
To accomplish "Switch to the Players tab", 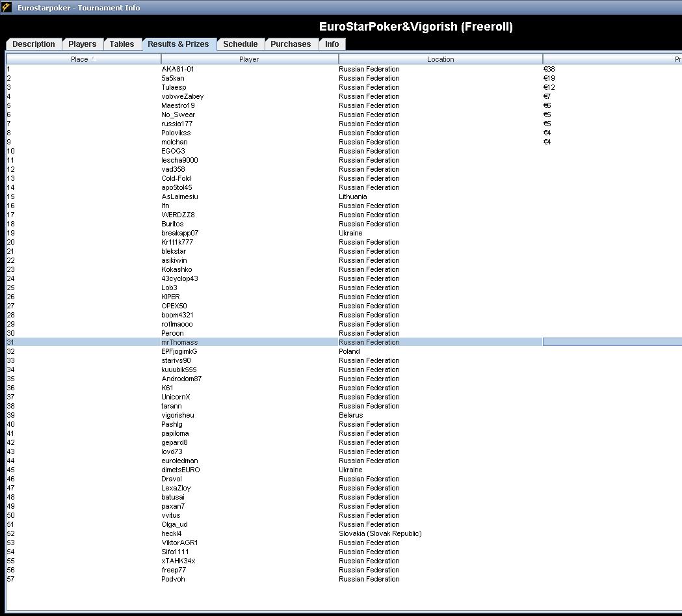I will [82, 44].
